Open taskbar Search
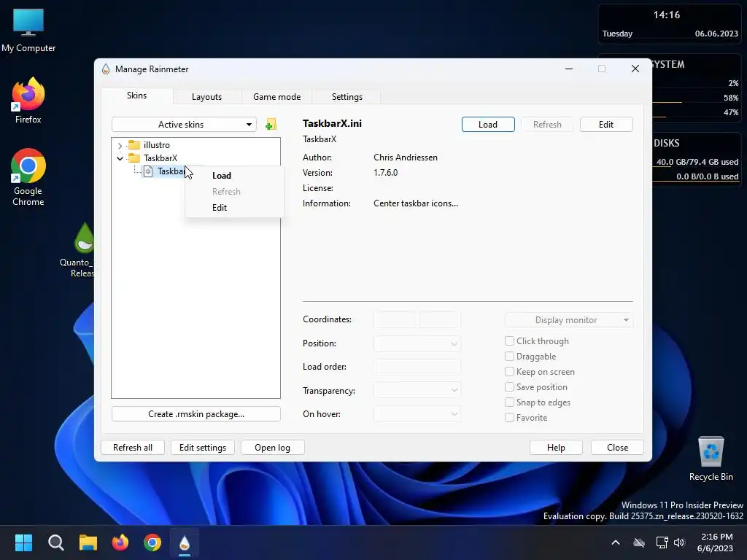 56,542
